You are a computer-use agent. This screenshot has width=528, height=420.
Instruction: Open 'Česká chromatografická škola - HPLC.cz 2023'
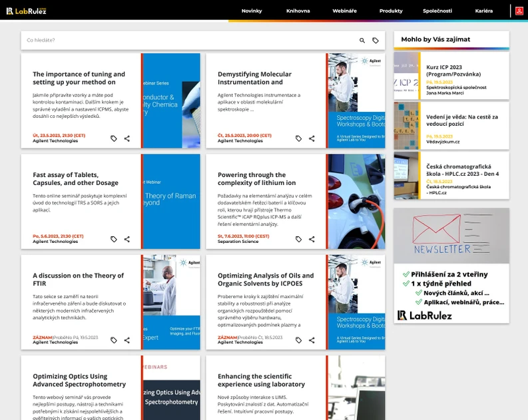(462, 170)
